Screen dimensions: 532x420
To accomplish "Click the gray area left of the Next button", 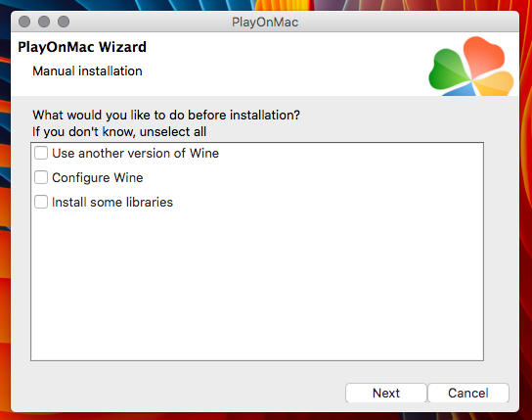I will point(176,393).
